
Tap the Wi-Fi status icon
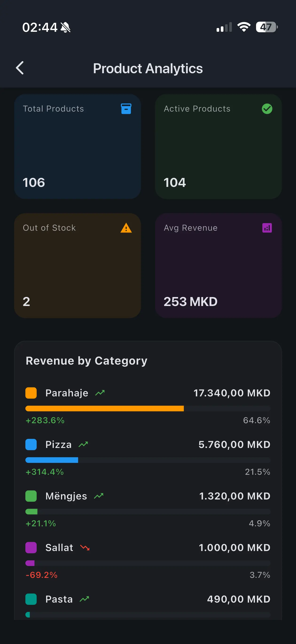tap(244, 27)
